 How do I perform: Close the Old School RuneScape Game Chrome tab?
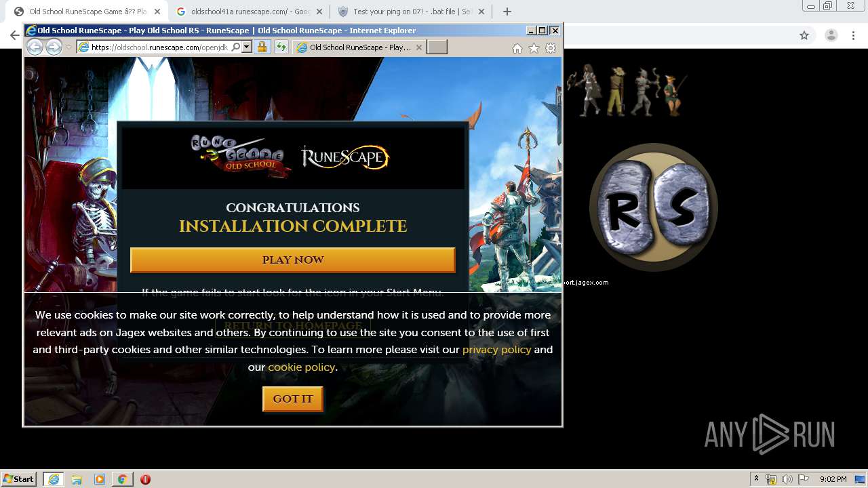tap(157, 12)
